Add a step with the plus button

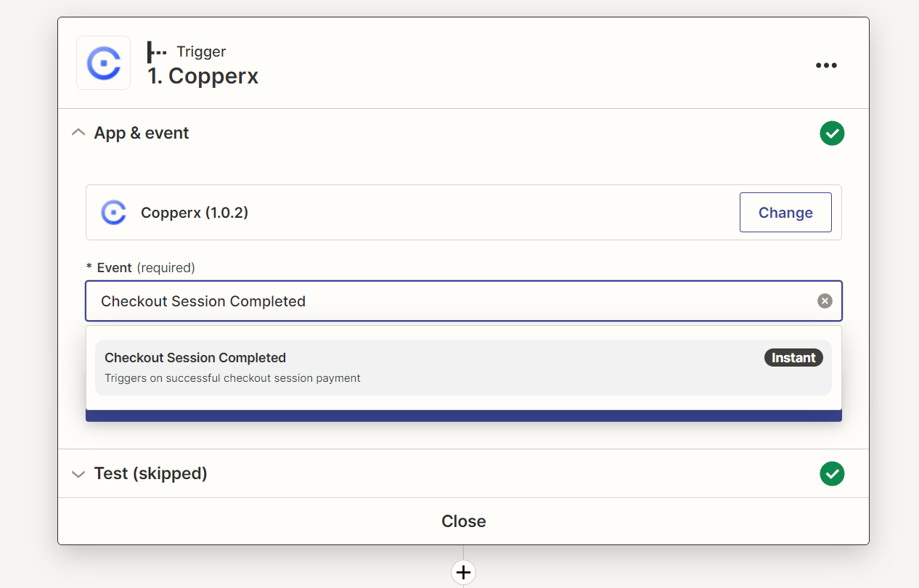point(464,572)
